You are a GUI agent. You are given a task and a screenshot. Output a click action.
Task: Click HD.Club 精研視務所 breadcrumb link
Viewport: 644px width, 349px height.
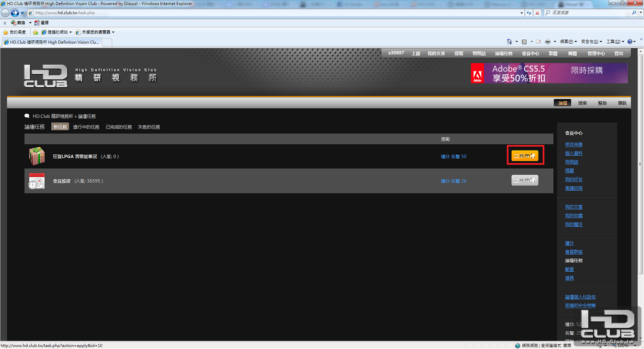[x=52, y=116]
